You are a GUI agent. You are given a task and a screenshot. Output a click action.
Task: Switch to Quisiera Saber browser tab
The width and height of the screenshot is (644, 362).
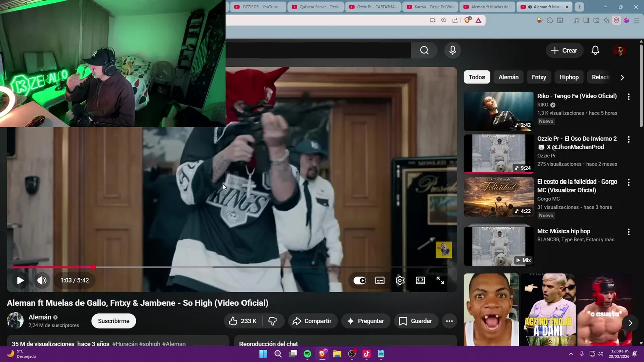pos(316,7)
